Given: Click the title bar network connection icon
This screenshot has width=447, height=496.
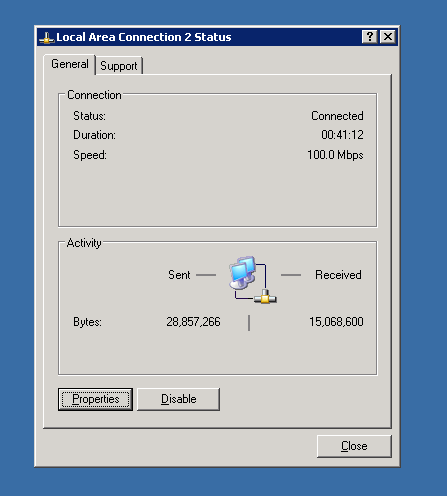Looking at the screenshot, I should pyautogui.click(x=47, y=38).
